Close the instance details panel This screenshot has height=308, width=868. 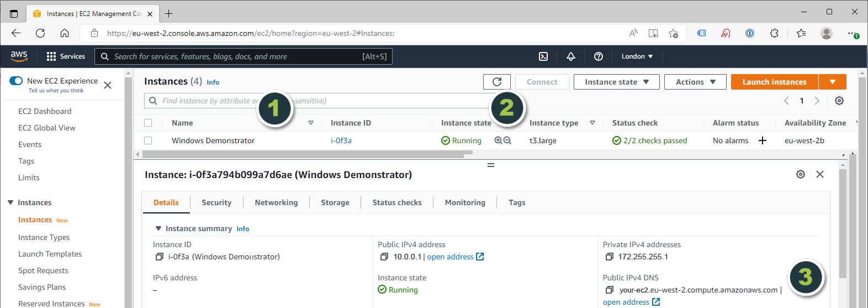[x=820, y=174]
